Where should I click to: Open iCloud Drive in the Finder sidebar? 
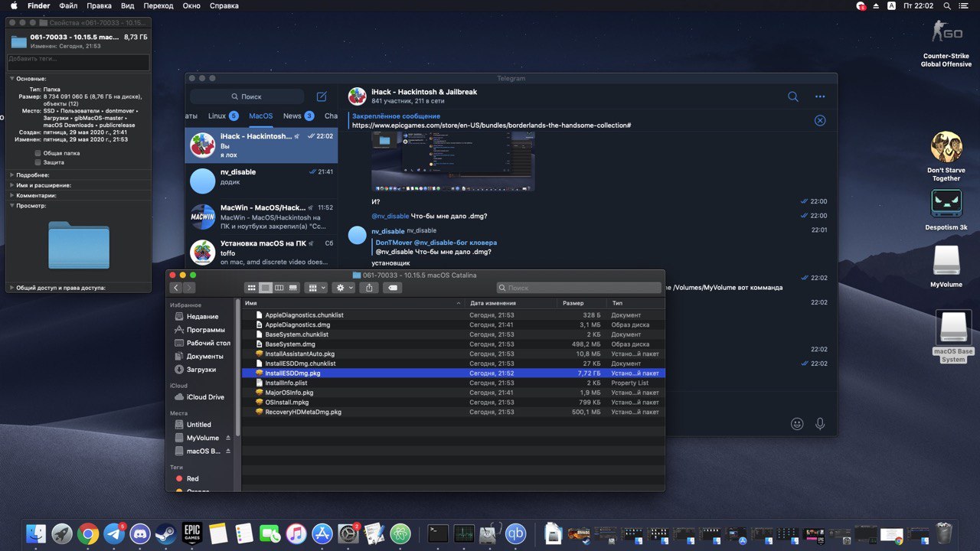(x=202, y=397)
